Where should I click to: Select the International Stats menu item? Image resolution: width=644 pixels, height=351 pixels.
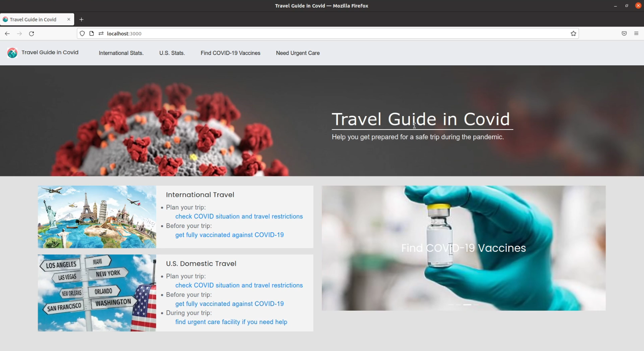[121, 53]
